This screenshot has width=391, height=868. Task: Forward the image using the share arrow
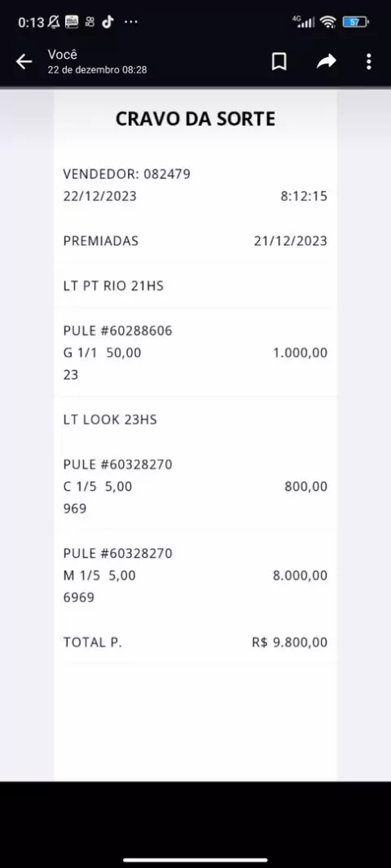point(326,61)
